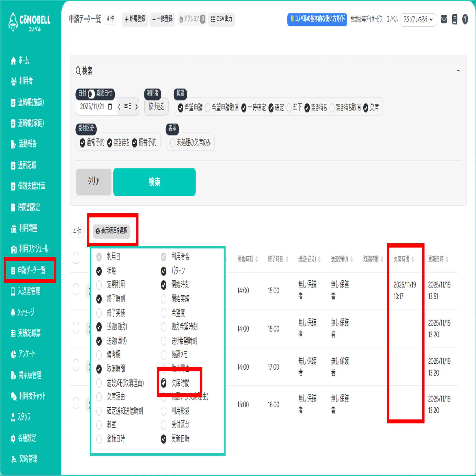Go to next day arrow
Screen dimensions: 476x476
coord(136,107)
